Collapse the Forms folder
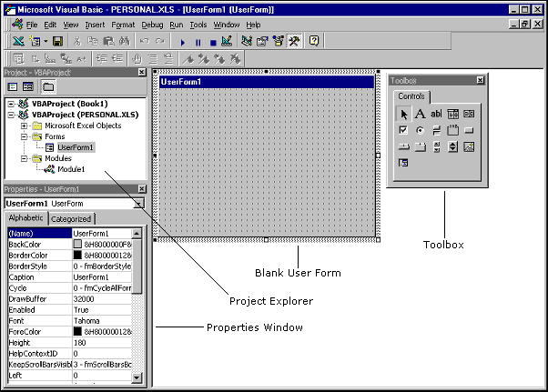Screen dimensions: 548x392 coord(24,136)
